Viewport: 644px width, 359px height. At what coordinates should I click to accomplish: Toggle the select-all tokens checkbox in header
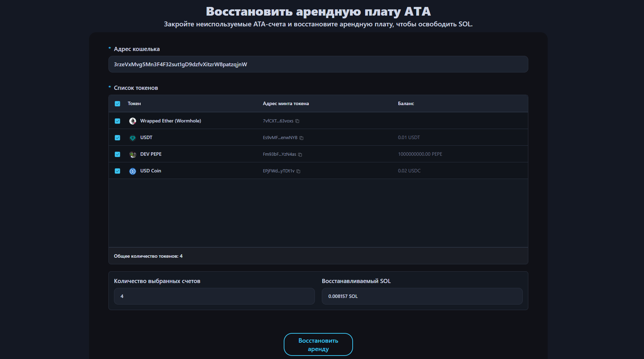pyautogui.click(x=117, y=104)
